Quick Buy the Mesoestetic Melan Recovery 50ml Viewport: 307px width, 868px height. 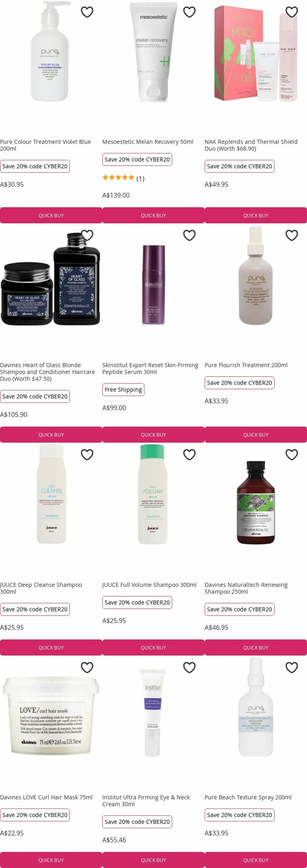pyautogui.click(x=153, y=215)
